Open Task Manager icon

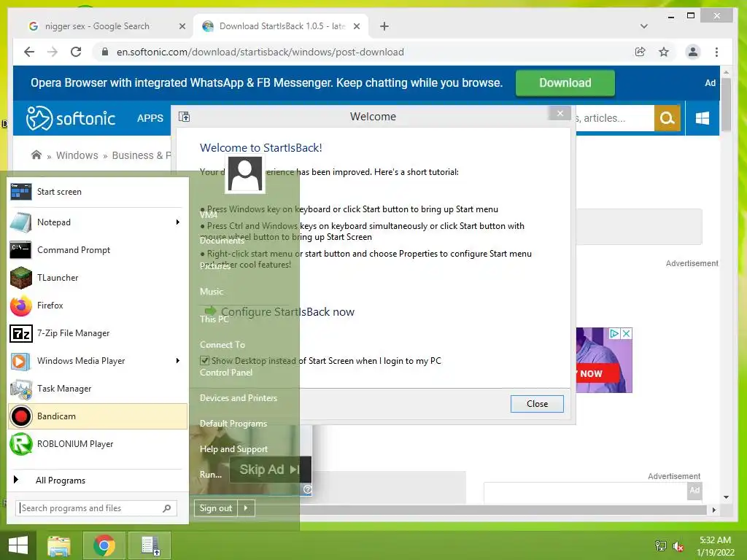pyautogui.click(x=20, y=389)
